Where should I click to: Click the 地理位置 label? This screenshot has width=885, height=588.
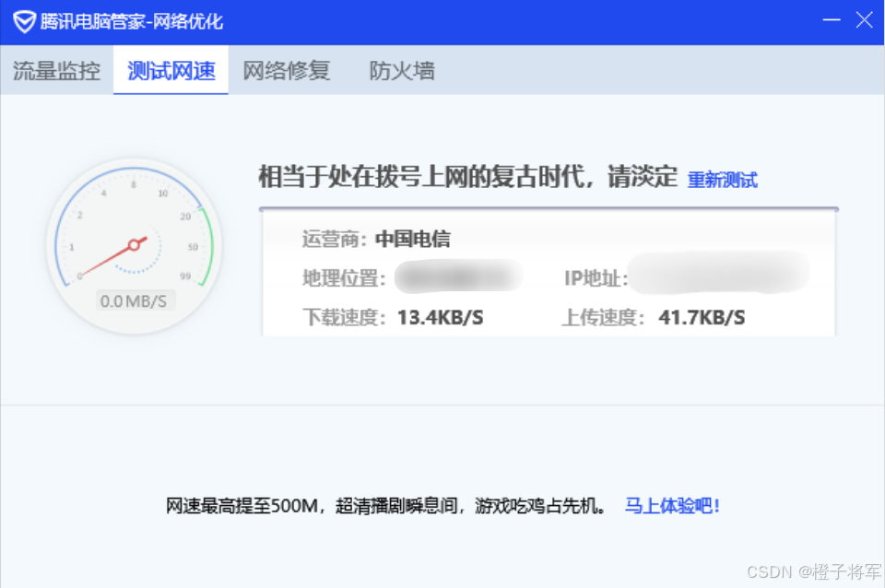click(x=344, y=278)
